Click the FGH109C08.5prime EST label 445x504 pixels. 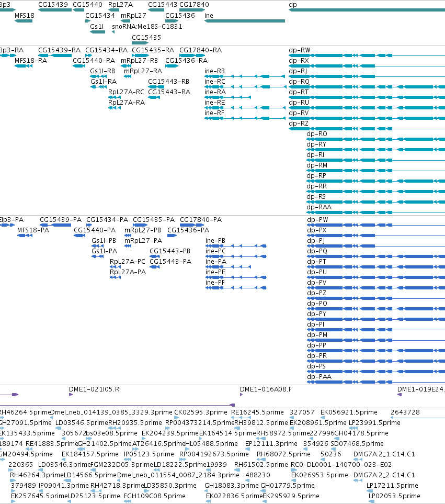click(x=155, y=496)
